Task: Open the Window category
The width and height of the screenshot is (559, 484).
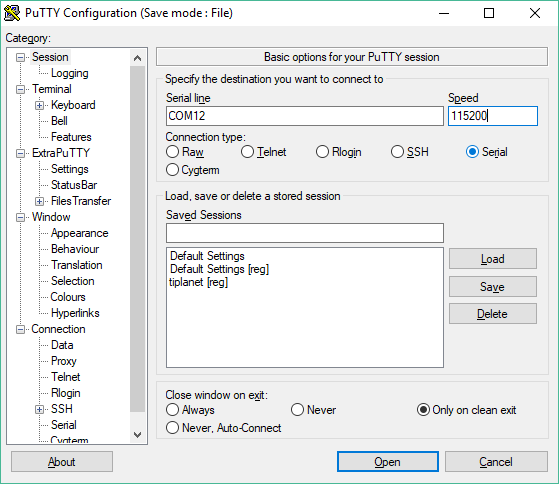Action: click(x=51, y=217)
